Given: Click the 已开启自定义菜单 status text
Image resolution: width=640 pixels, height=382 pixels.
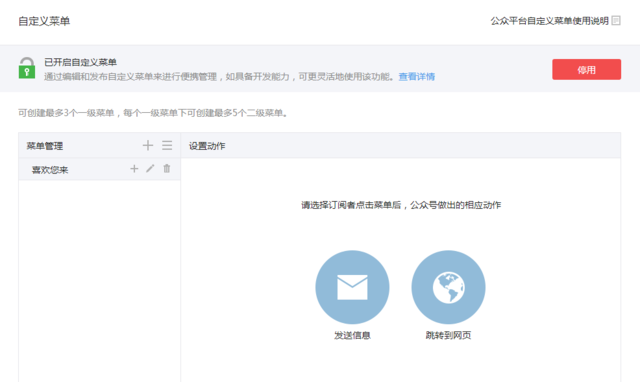Looking at the screenshot, I should [x=80, y=62].
